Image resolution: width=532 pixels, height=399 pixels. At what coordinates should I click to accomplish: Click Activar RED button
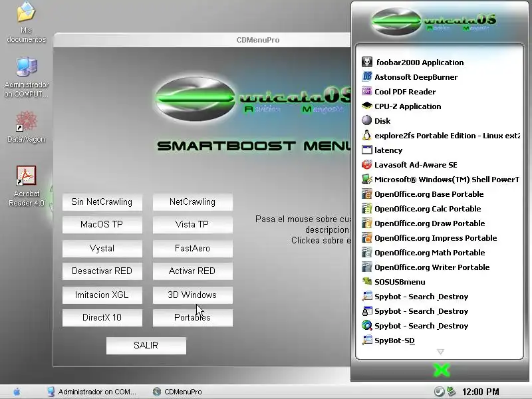pyautogui.click(x=192, y=271)
